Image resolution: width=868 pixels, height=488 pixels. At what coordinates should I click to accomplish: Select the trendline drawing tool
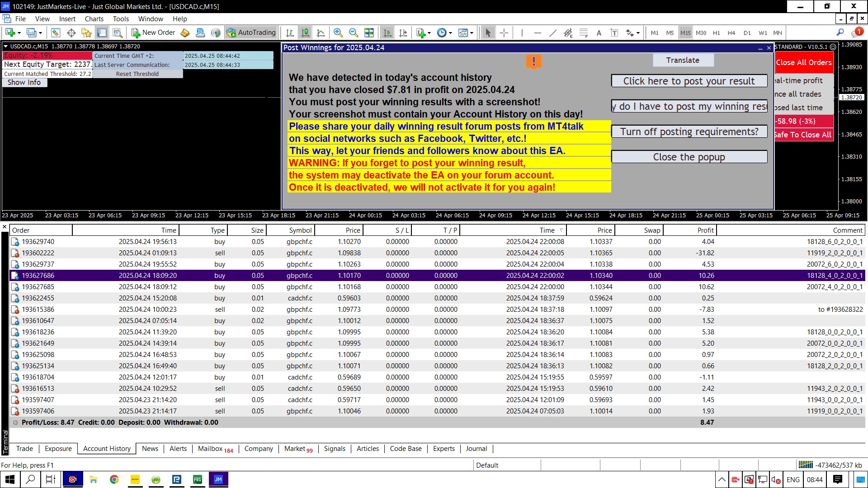552,33
